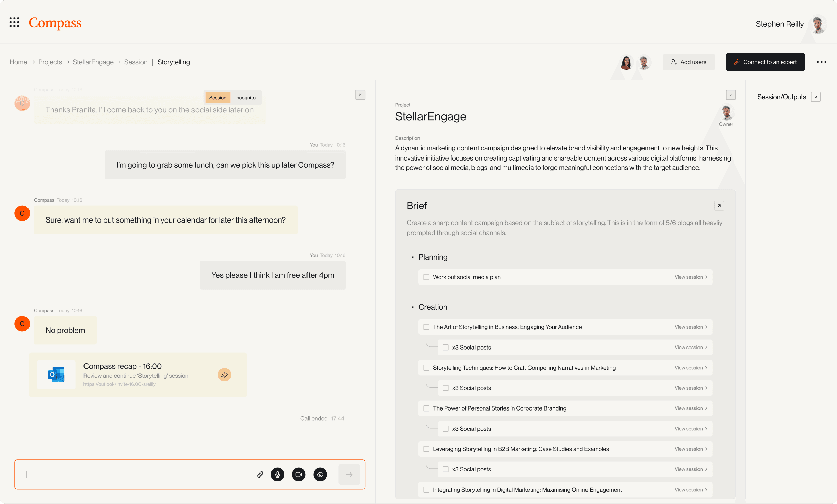The image size is (837, 504).
Task: Tick The Power of Personal Stories checkbox
Action: click(x=426, y=408)
